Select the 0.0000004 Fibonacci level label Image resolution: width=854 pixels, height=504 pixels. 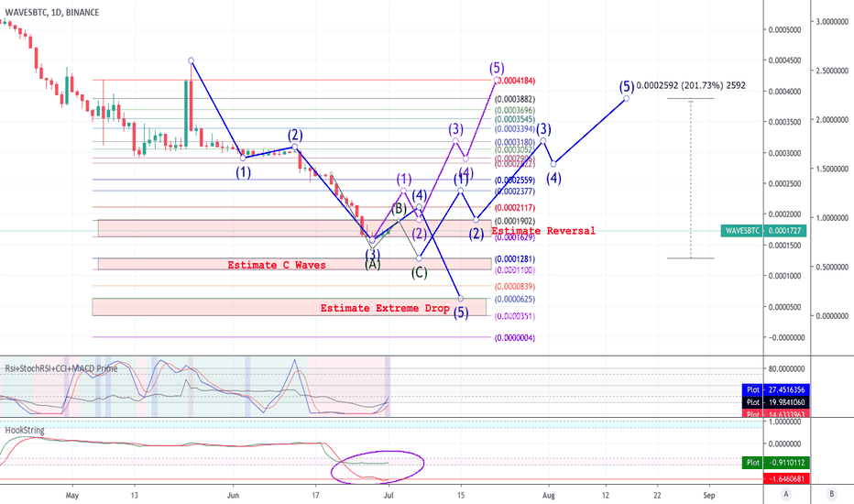pyautogui.click(x=515, y=338)
